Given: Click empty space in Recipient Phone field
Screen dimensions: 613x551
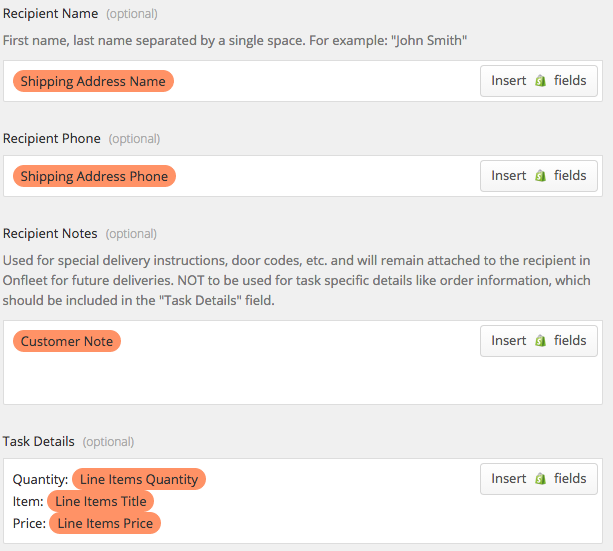Looking at the screenshot, I should tap(324, 176).
